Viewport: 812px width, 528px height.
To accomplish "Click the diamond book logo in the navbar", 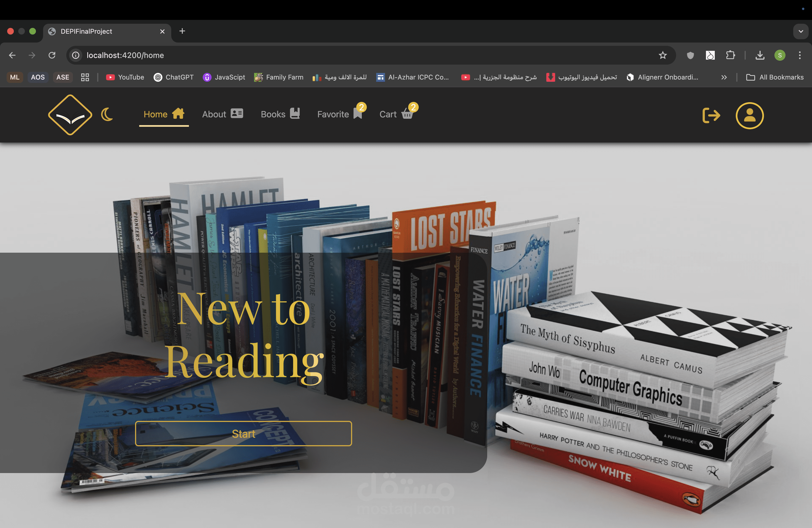I will click(70, 115).
